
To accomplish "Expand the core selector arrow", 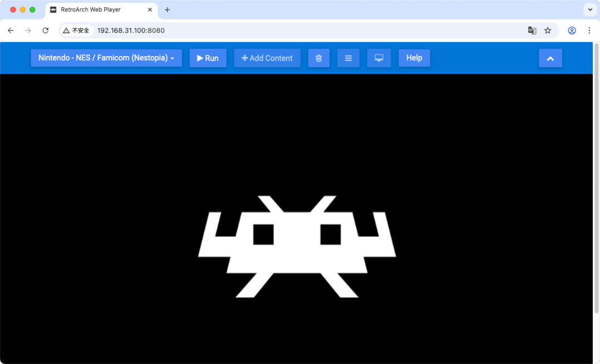I will [x=172, y=58].
